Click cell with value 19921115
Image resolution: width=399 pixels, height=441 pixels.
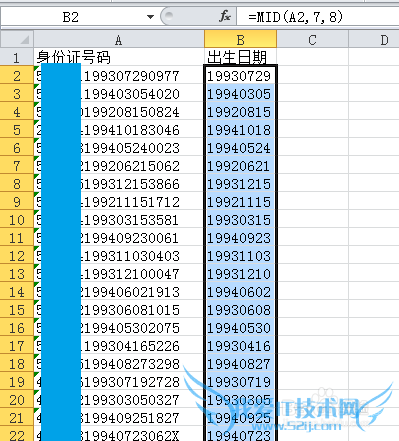click(x=240, y=201)
